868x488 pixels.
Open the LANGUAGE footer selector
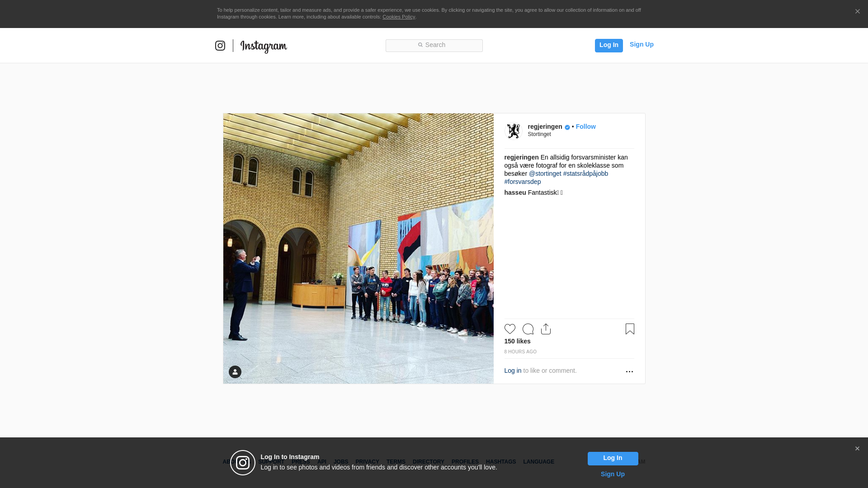click(538, 462)
